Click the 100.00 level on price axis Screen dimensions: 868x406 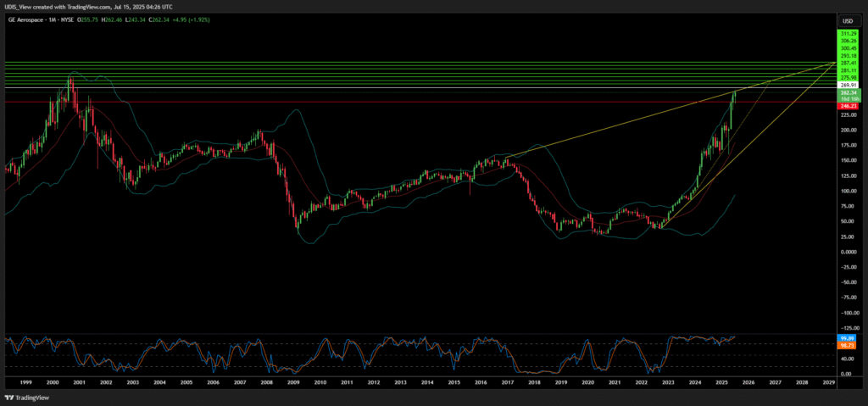pos(846,191)
